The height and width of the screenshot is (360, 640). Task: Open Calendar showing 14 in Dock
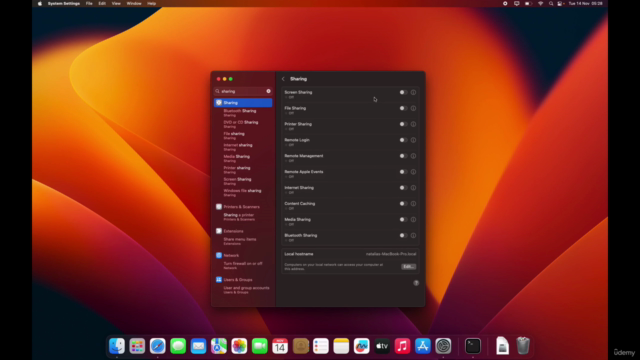click(x=280, y=346)
